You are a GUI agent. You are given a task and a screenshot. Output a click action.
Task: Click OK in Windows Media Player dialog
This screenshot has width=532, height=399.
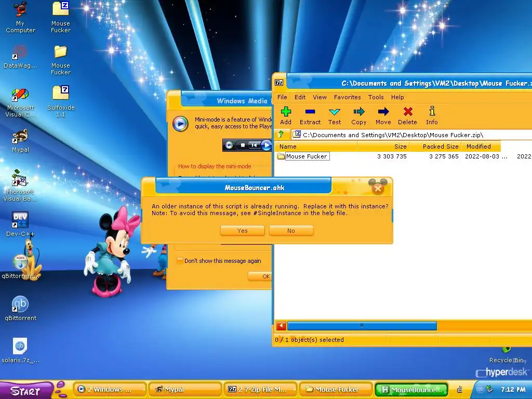260,276
